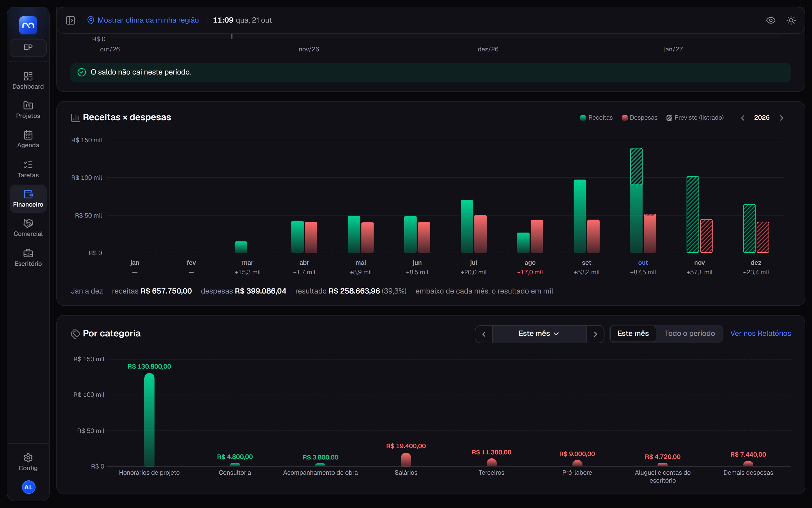
Task: Go to Projetos in the sidebar
Action: point(28,110)
